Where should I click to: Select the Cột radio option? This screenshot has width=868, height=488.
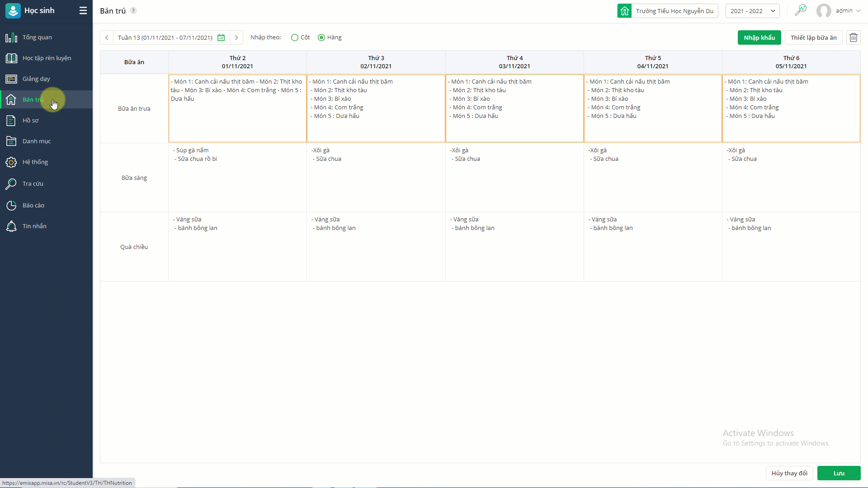pyautogui.click(x=295, y=38)
